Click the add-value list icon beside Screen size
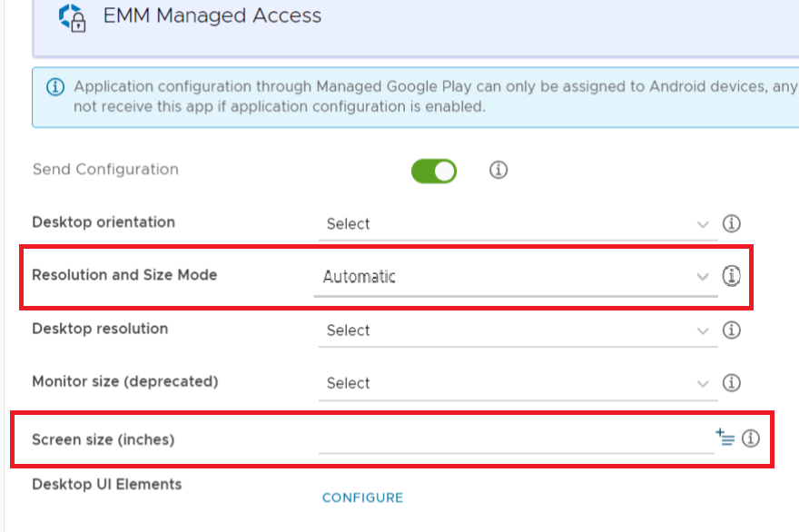The width and height of the screenshot is (809, 532). tap(725, 436)
